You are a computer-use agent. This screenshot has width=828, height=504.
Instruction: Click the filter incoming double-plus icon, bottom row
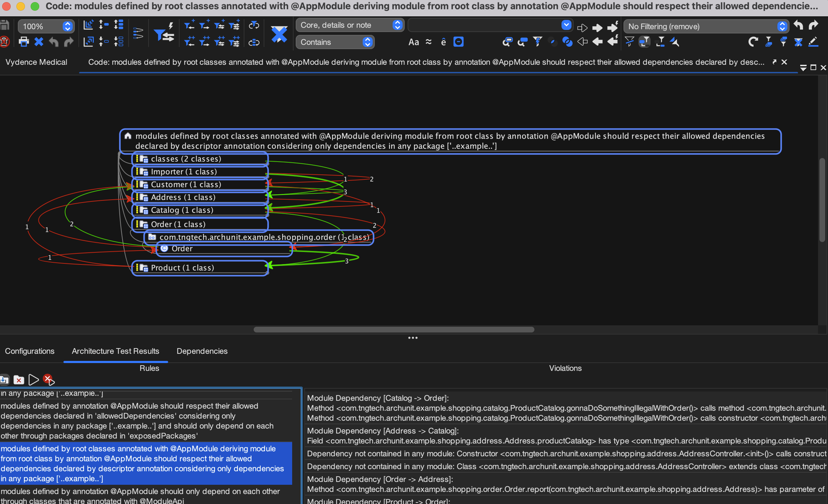[190, 42]
